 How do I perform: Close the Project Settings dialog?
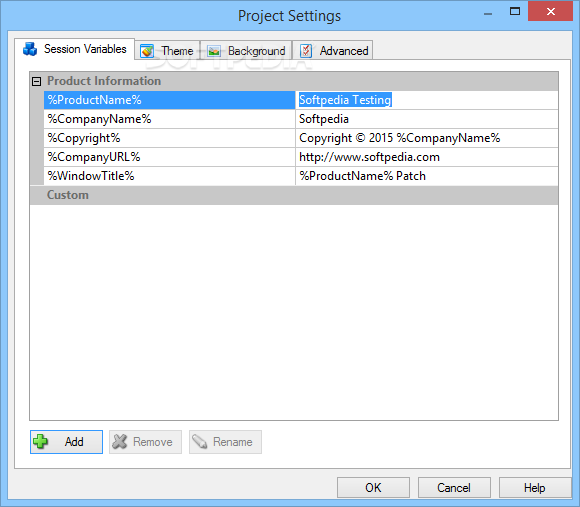click(x=550, y=11)
